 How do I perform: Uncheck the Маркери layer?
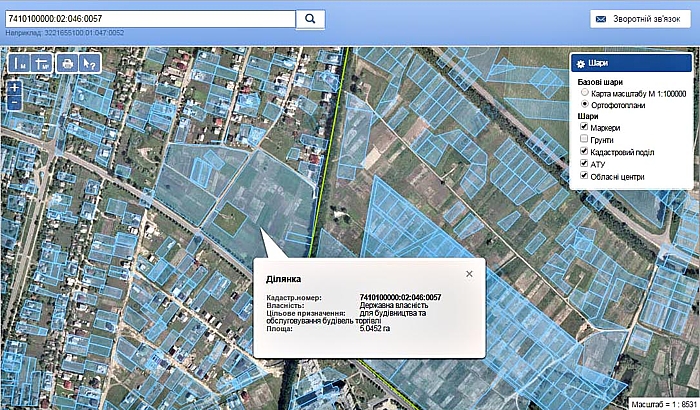584,128
